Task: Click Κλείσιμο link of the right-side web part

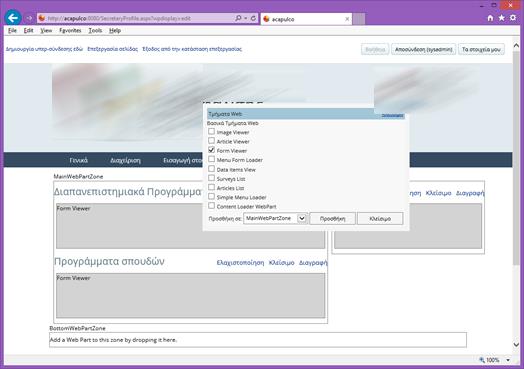Action: click(438, 193)
